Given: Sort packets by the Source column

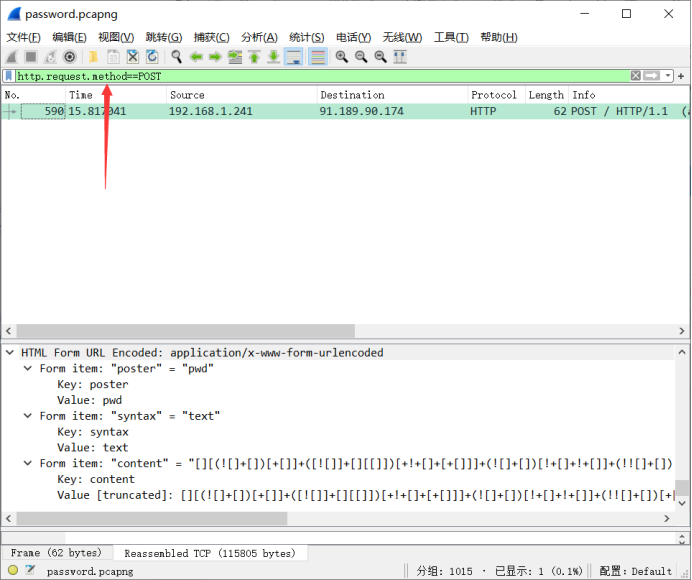Looking at the screenshot, I should 242,95.
